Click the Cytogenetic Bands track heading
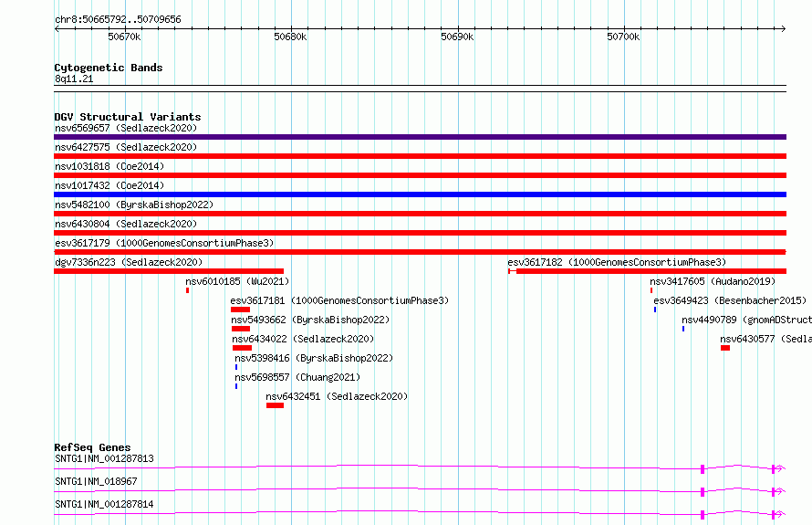This screenshot has width=812, height=525. coord(109,68)
